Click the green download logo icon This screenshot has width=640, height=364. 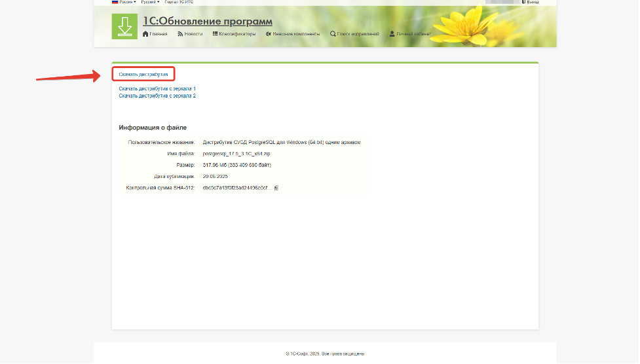point(124,26)
